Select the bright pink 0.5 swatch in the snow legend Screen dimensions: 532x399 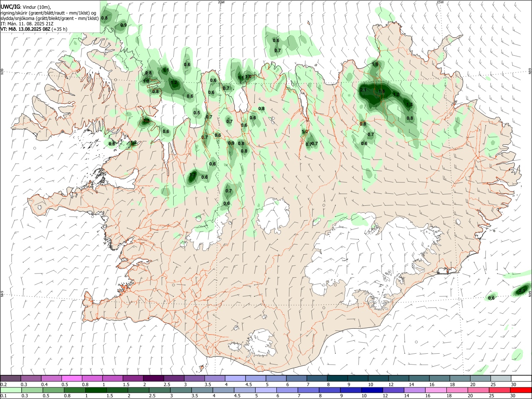pos(71,378)
